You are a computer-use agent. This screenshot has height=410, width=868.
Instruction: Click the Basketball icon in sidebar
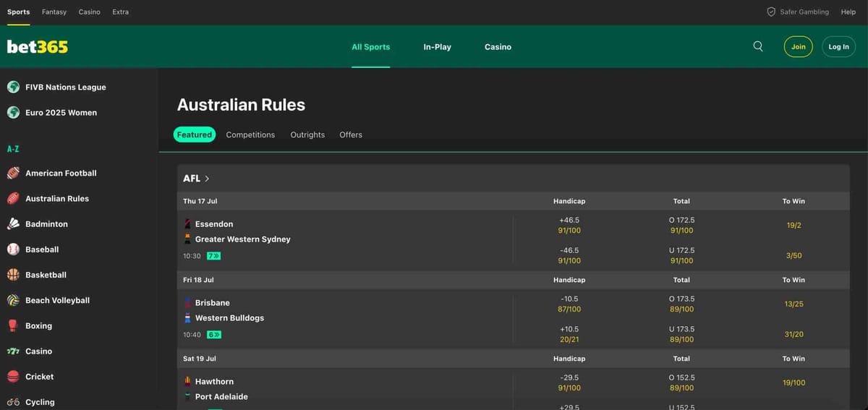pos(13,275)
